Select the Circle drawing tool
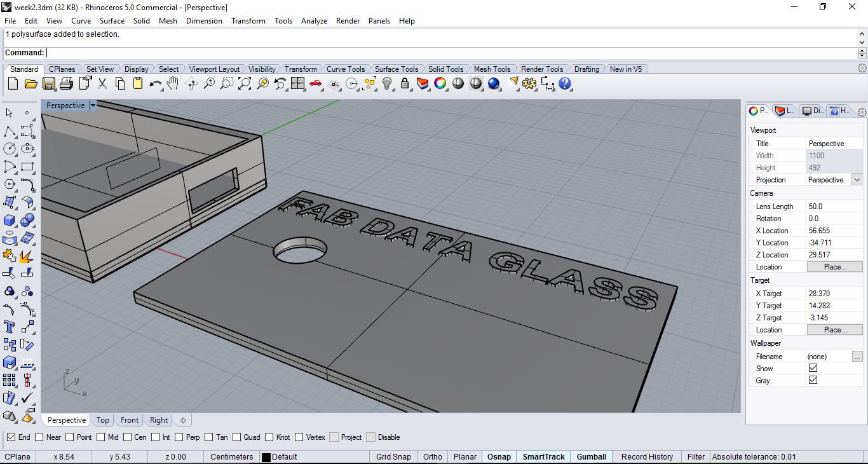The height and width of the screenshot is (464, 868). (10, 149)
